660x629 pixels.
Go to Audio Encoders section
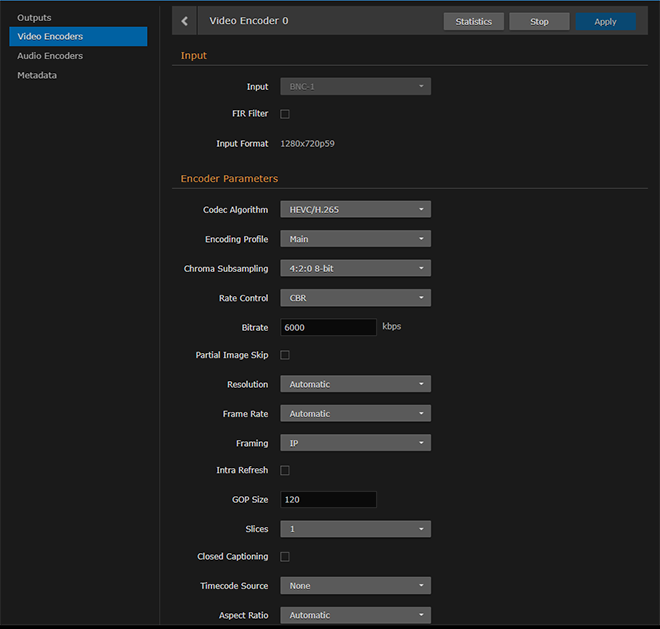pyautogui.click(x=50, y=56)
